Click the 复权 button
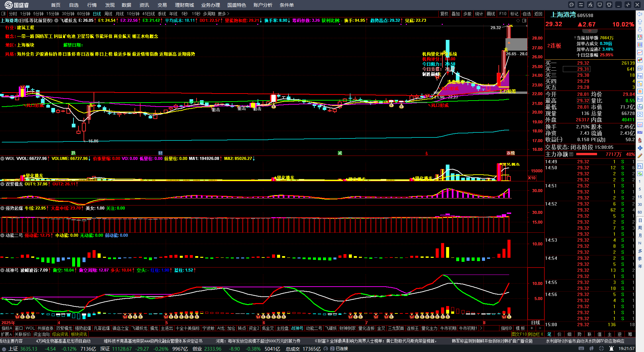The image size is (644, 352). pyautogui.click(x=444, y=14)
